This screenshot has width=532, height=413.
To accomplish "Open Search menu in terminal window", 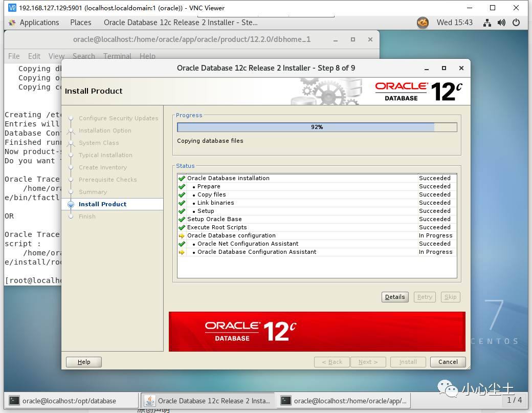I will pos(84,56).
